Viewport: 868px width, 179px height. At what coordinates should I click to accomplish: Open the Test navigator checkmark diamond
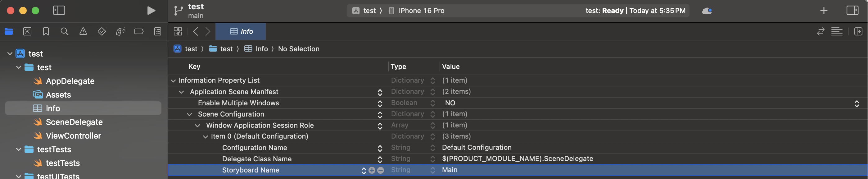tap(102, 31)
